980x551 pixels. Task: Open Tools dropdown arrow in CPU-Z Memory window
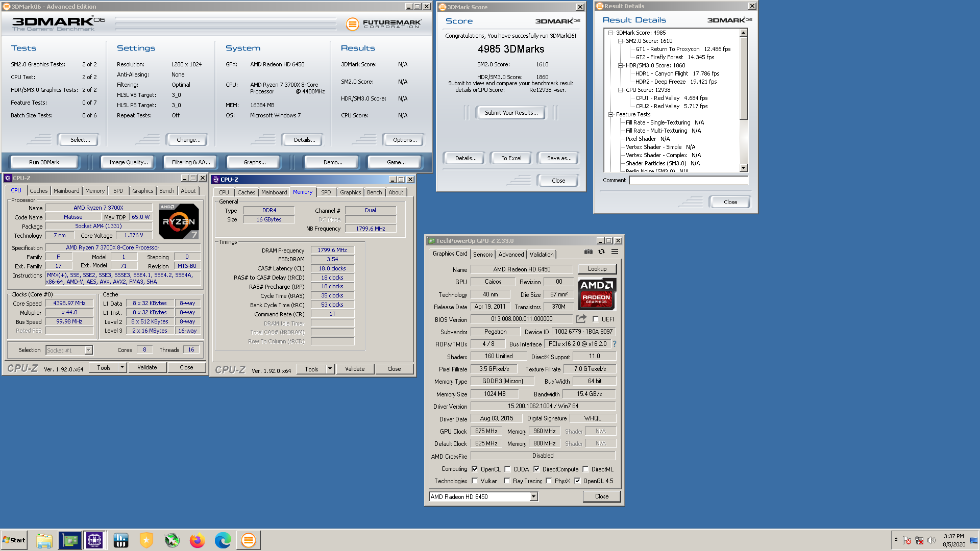pyautogui.click(x=330, y=369)
